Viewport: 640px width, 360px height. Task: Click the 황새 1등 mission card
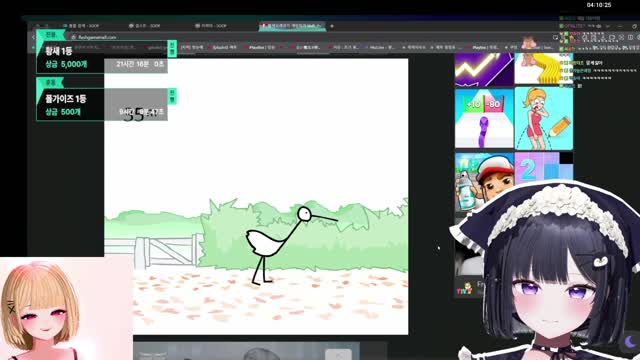(102, 57)
